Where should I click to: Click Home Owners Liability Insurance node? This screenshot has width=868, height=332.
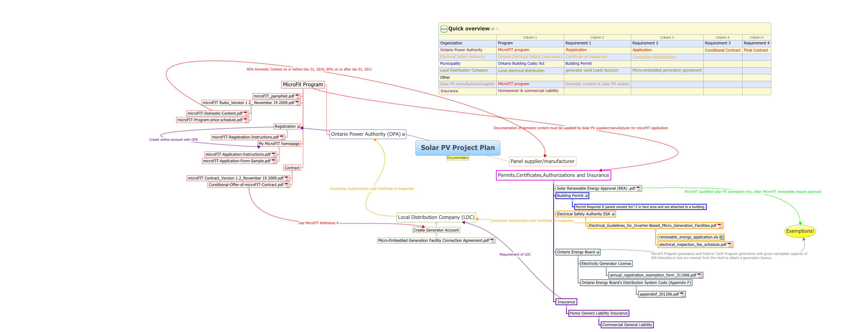click(598, 313)
